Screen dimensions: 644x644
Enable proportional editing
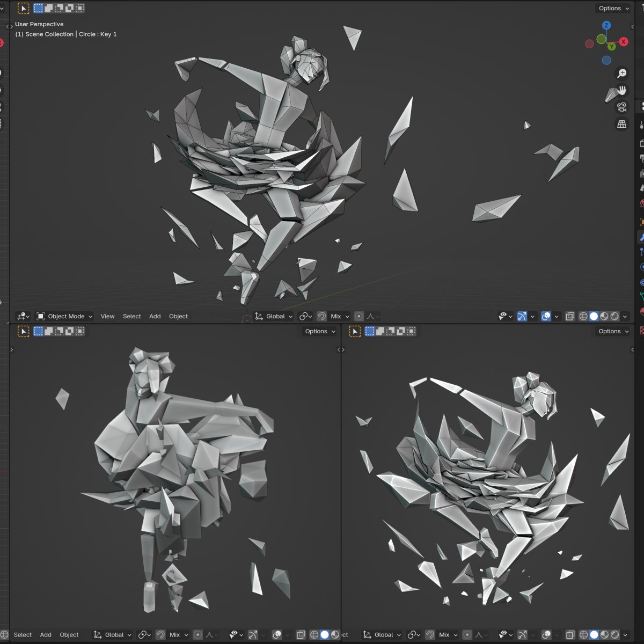click(x=359, y=316)
